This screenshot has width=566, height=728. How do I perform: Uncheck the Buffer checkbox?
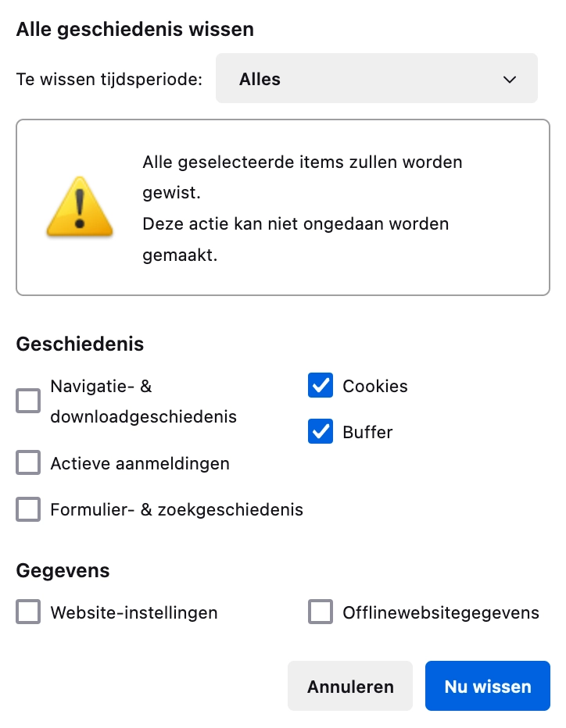click(x=321, y=432)
